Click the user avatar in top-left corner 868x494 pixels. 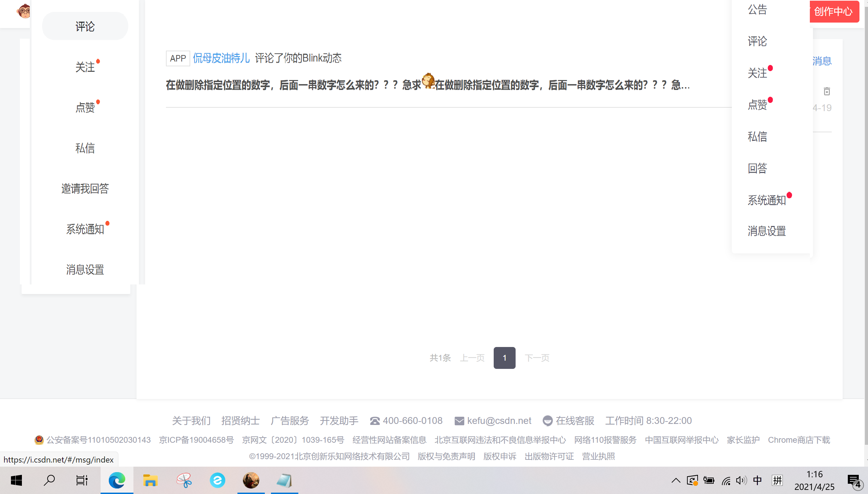(23, 11)
